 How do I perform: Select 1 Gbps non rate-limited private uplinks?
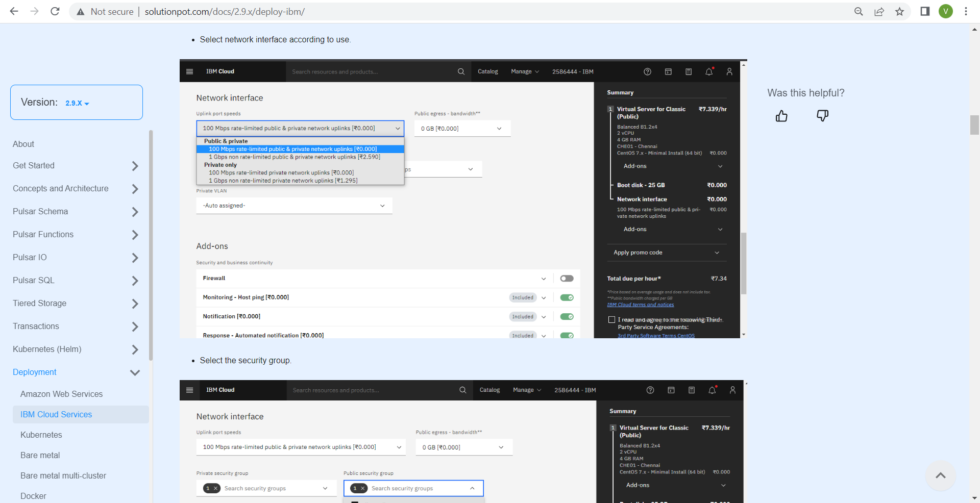coord(283,181)
